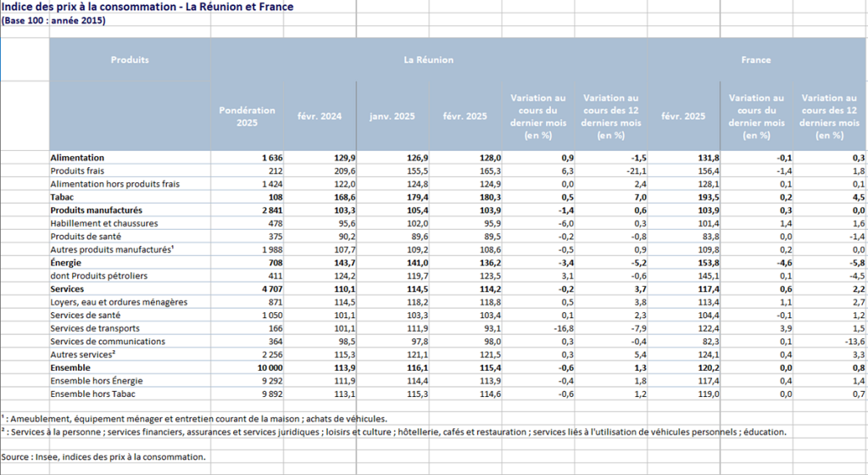This screenshot has width=868, height=475.
Task: Click Habillement et chaussures monthly variation '-6,0'
Action: point(565,224)
